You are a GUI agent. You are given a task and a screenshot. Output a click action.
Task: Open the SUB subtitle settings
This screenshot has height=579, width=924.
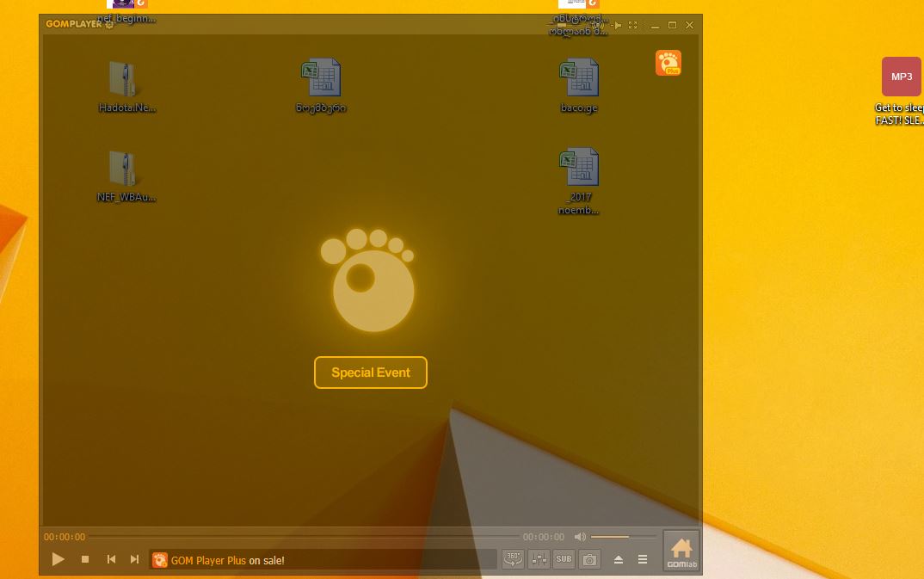click(x=564, y=559)
